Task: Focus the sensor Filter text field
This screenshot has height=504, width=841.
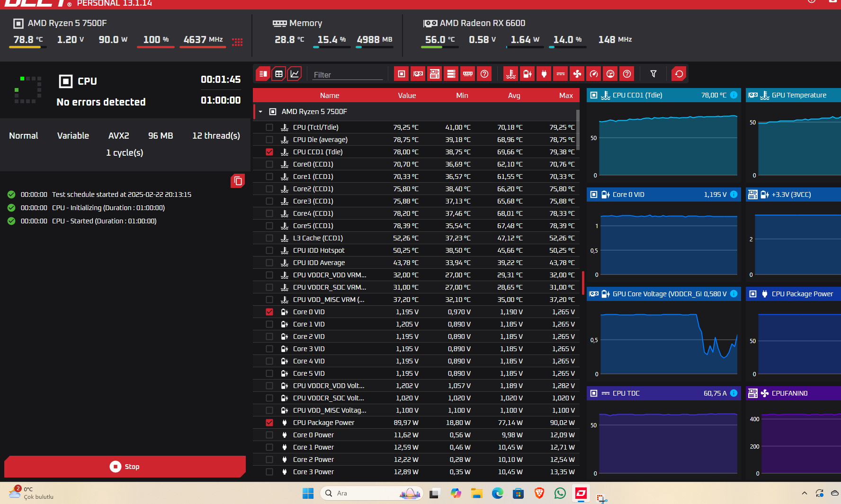Action: (x=348, y=74)
